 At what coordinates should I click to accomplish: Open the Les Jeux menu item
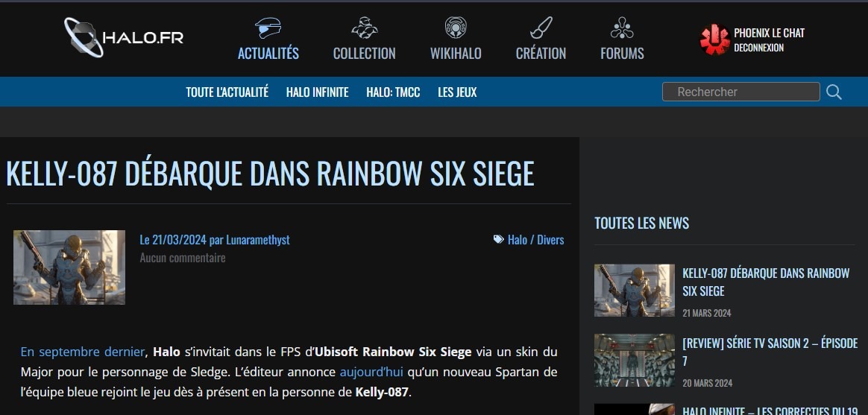457,92
